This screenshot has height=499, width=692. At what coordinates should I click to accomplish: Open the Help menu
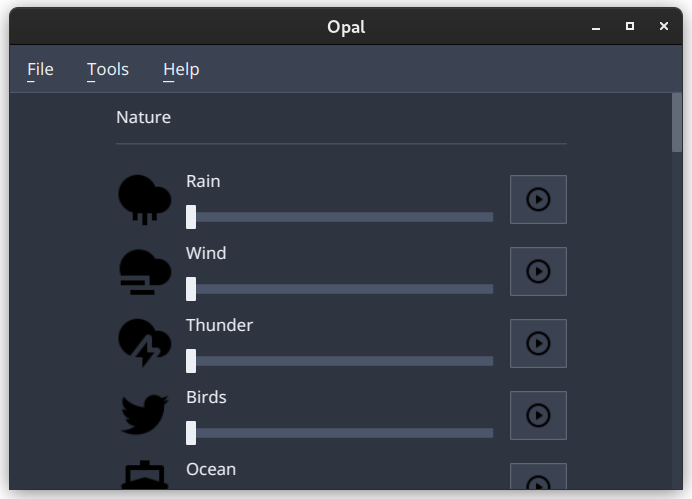click(181, 69)
